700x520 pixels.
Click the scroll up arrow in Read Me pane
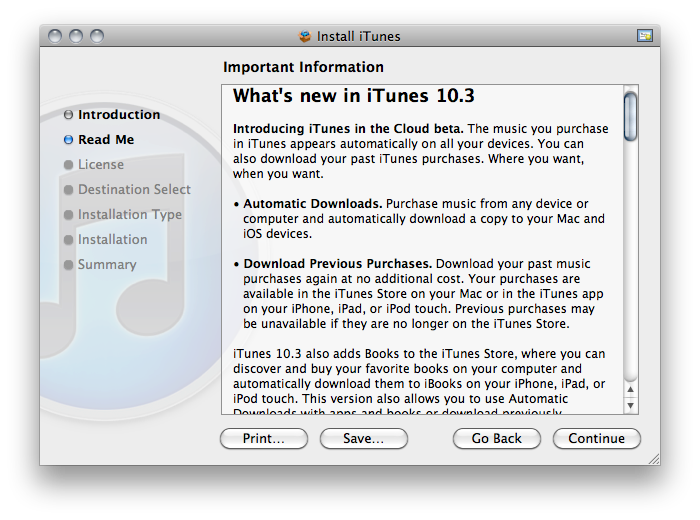(630, 390)
